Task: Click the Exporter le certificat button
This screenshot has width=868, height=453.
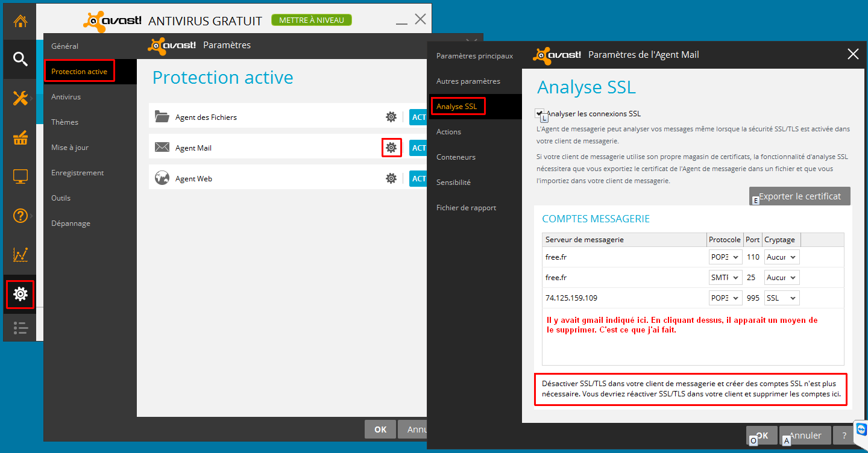Action: tap(799, 196)
